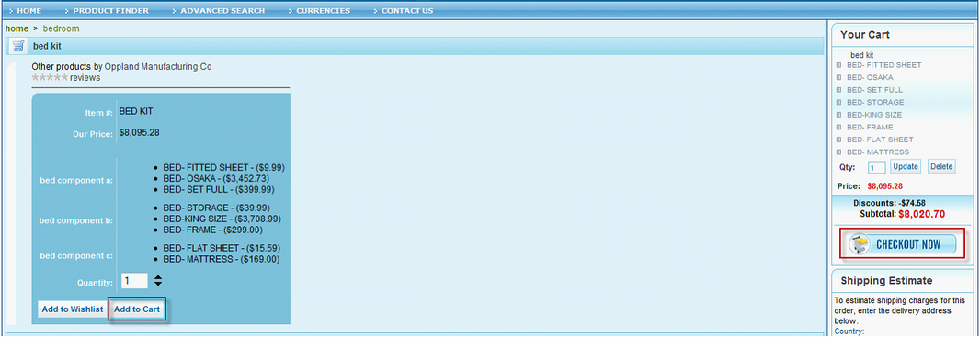Click the cart icon on Checkout Now

(x=860, y=244)
